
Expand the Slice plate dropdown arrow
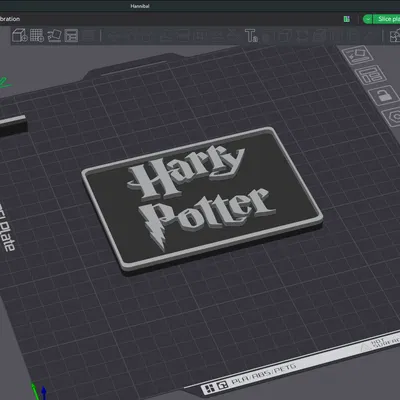[368, 19]
